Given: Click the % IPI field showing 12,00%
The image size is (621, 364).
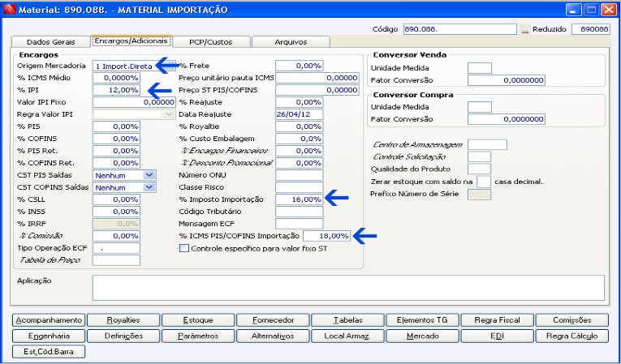Looking at the screenshot, I should click(x=116, y=90).
